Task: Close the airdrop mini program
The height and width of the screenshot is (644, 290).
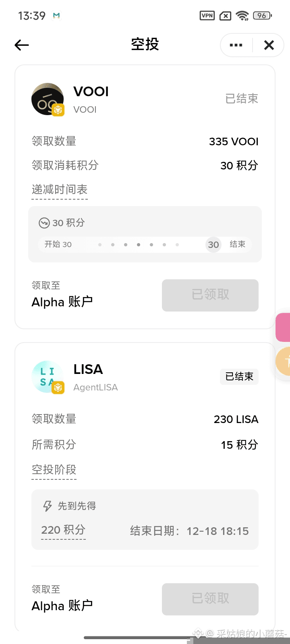Action: click(x=269, y=45)
